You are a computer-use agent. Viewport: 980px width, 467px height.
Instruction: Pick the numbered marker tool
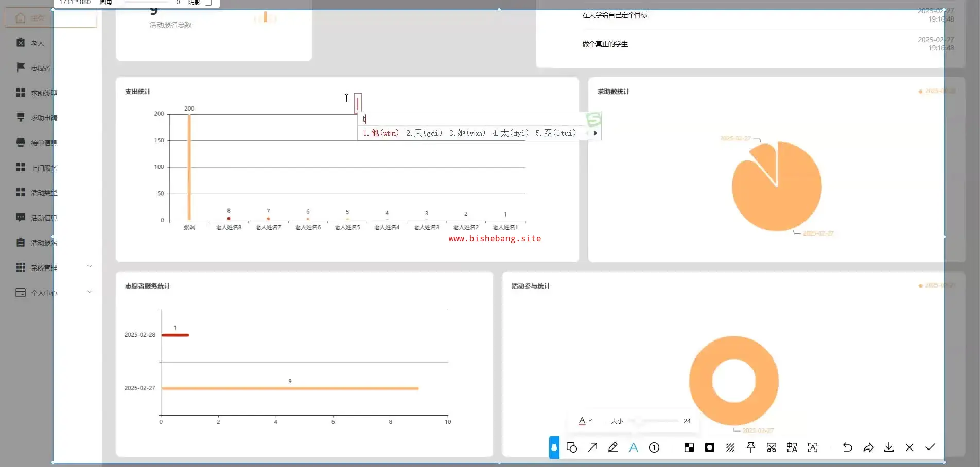tap(654, 447)
